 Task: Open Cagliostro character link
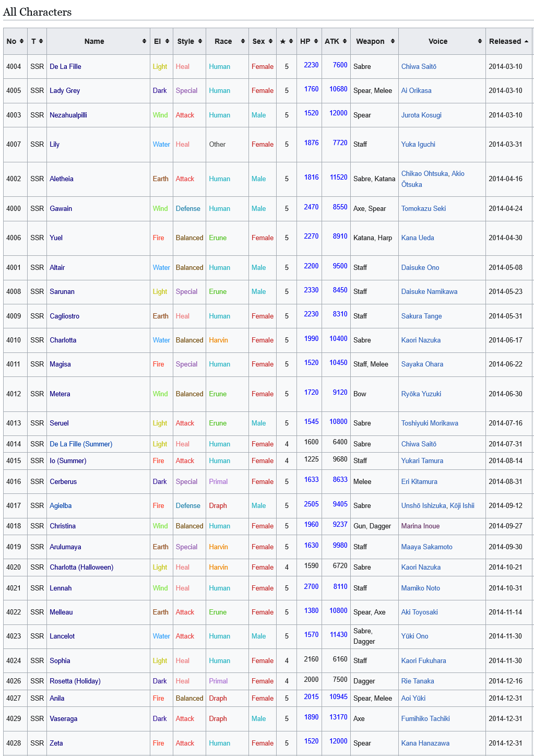[x=65, y=316]
